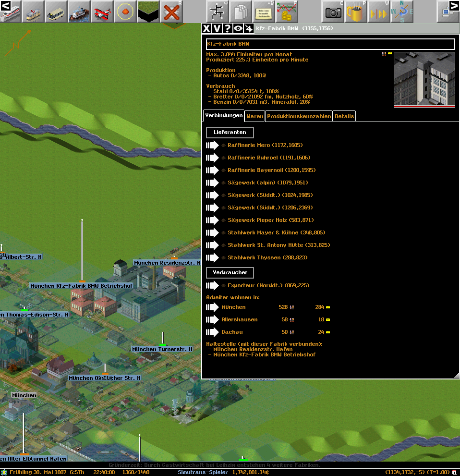The height and width of the screenshot is (476, 460).
Task: Center view on factory using eye icon
Action: pos(238,28)
